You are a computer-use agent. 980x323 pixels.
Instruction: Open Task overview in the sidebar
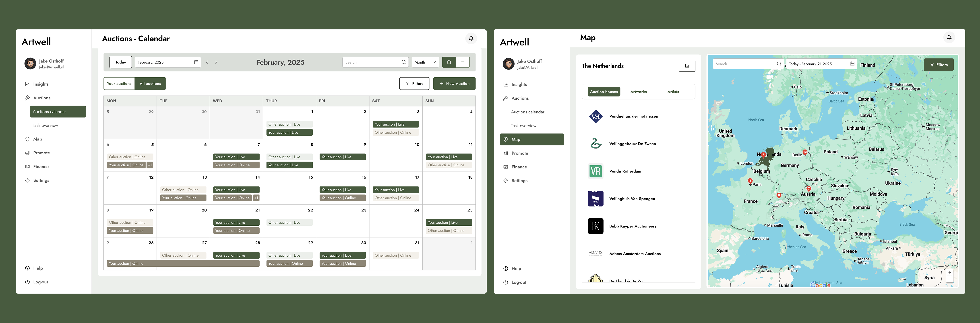click(45, 125)
